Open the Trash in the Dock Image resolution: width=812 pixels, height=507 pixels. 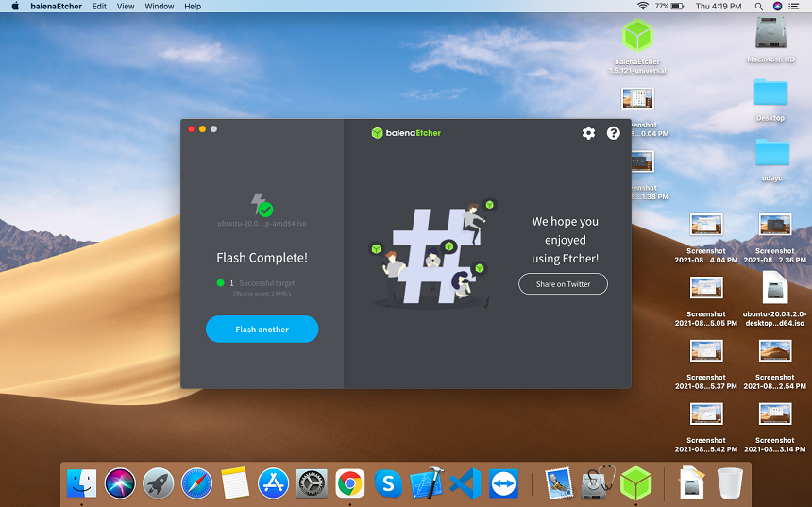point(730,483)
